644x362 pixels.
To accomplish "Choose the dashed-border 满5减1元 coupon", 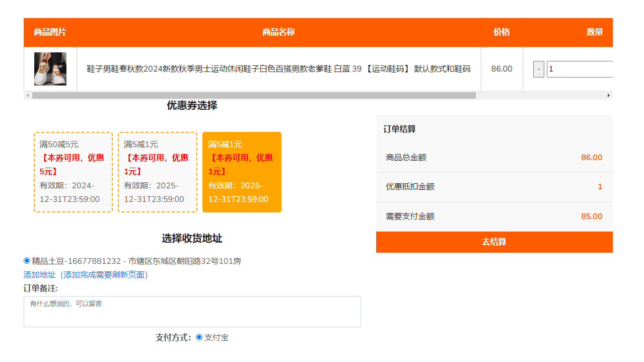I will tap(157, 172).
